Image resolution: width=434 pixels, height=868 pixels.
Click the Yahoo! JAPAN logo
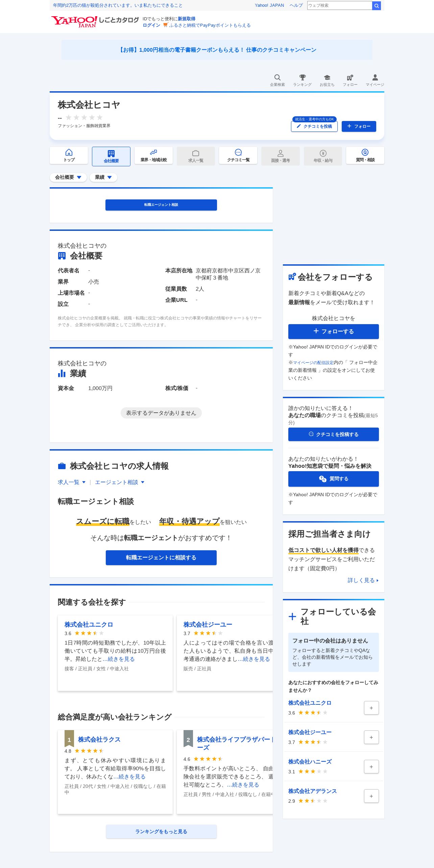[74, 22]
